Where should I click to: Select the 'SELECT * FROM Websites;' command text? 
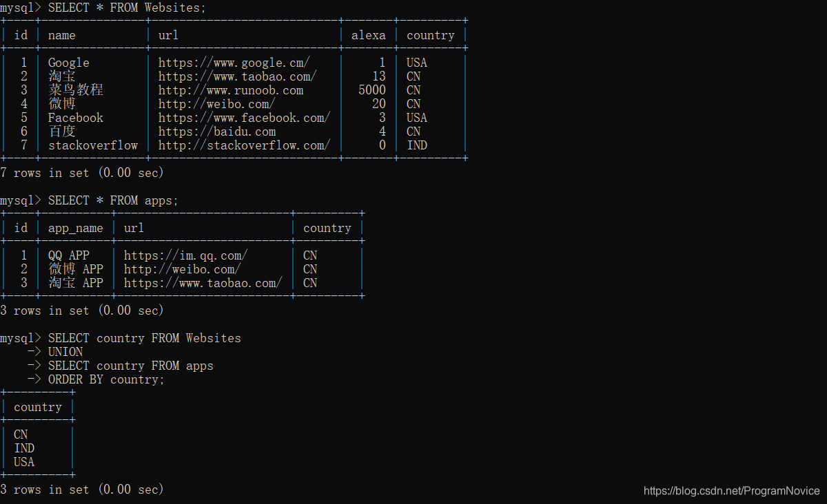click(x=127, y=8)
